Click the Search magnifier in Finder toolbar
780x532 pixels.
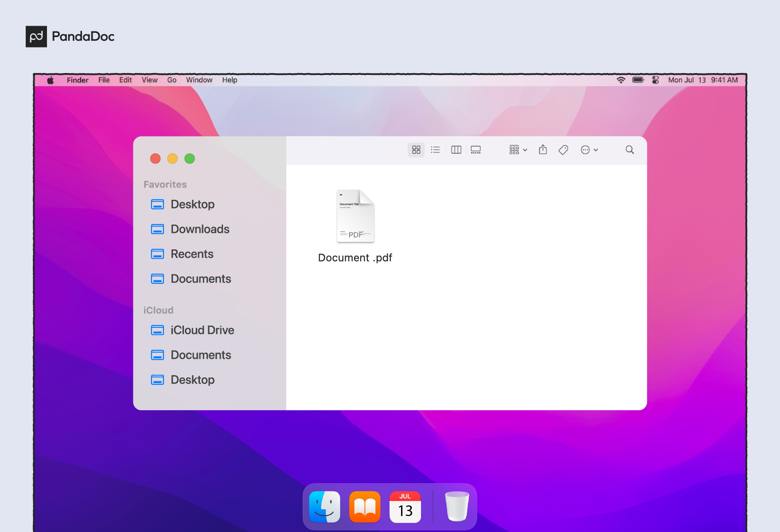(x=630, y=150)
